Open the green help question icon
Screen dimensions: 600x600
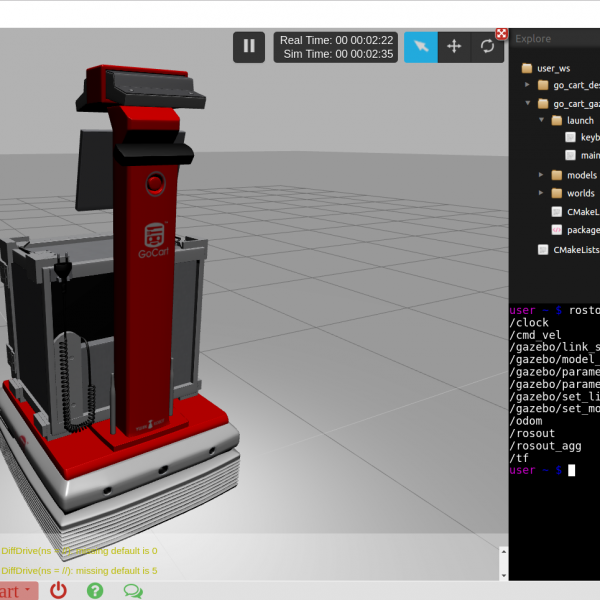95,590
